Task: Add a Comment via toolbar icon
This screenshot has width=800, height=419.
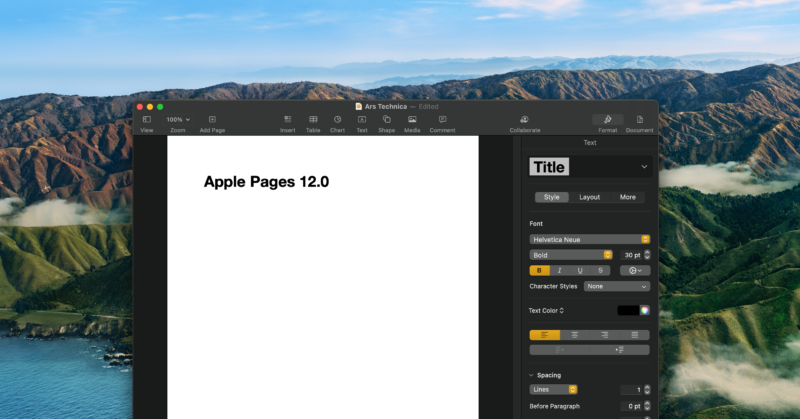Action: 442,120
